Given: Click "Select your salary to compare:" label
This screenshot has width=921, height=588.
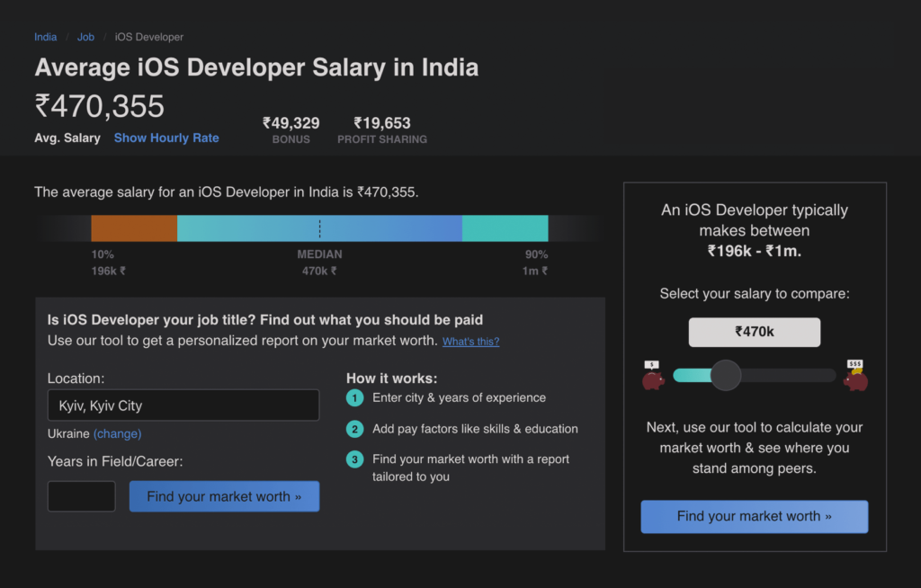Looking at the screenshot, I should [x=755, y=294].
